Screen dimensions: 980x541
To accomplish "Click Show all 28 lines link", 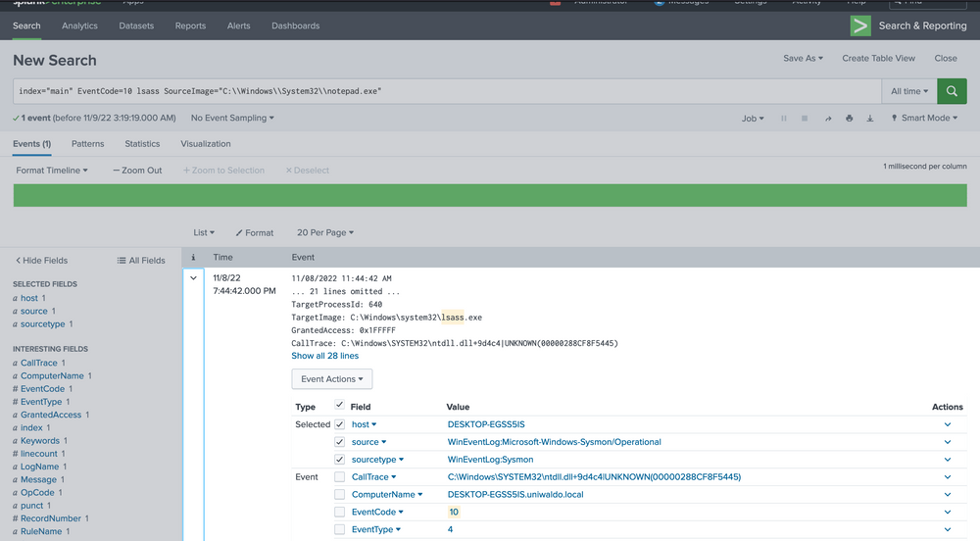I will [324, 357].
